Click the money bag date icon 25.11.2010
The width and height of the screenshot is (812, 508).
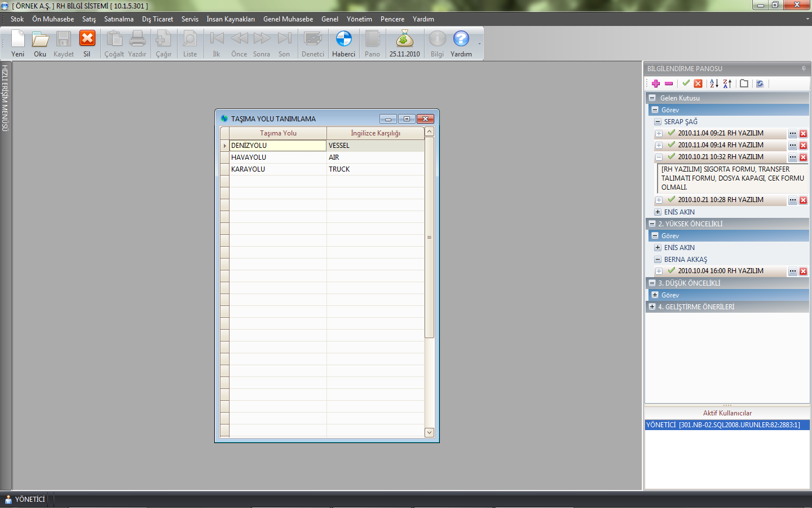click(x=404, y=43)
